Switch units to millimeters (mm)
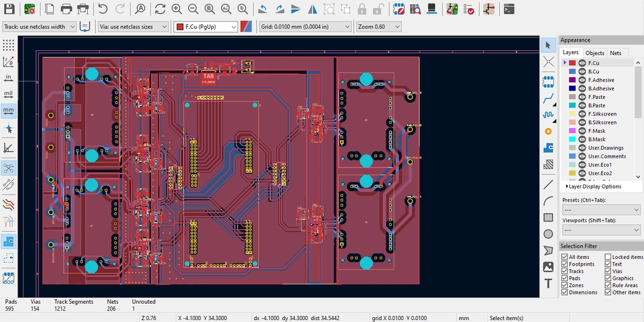 point(9,111)
